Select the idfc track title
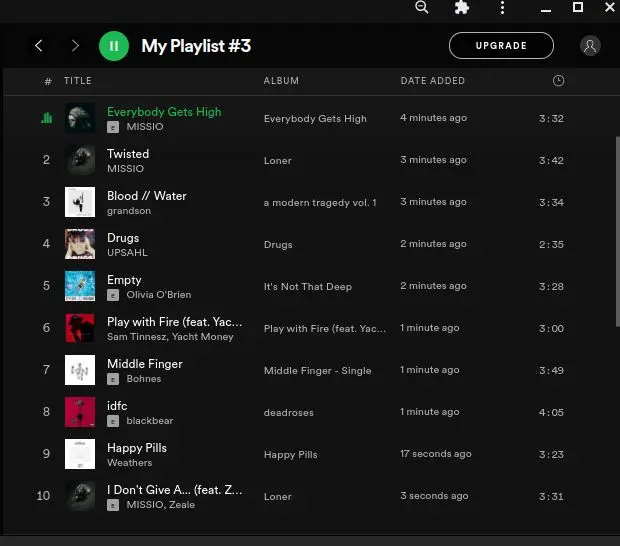 tap(117, 406)
